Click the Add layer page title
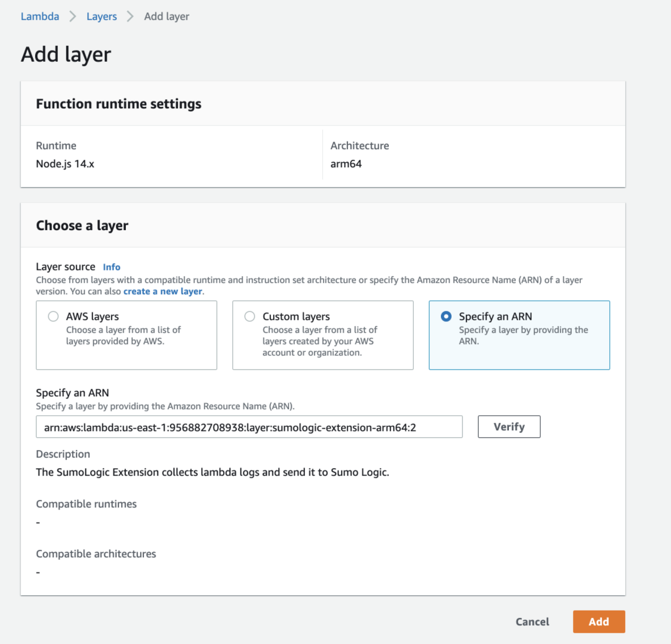Screen dimensions: 671x644 point(66,54)
